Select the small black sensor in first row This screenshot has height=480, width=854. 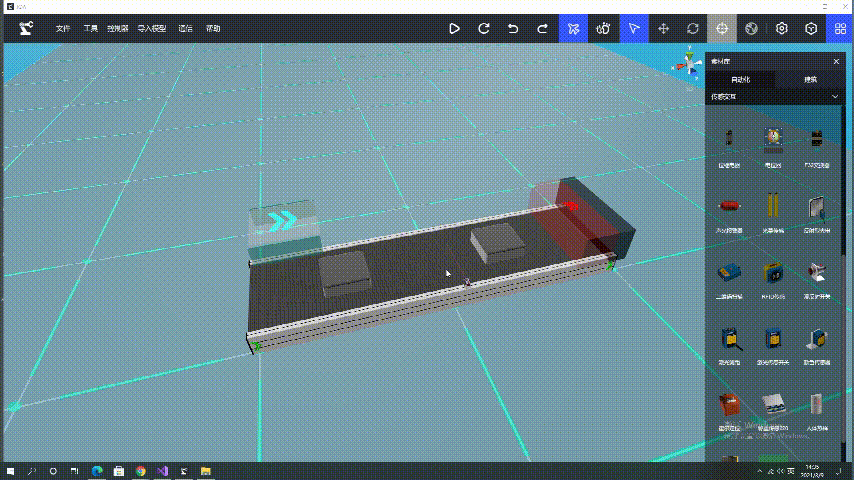(729, 138)
